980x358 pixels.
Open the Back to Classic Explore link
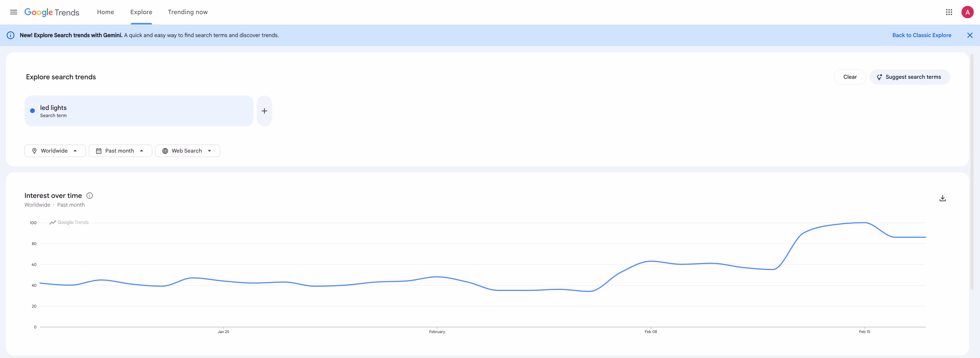[x=921, y=35]
